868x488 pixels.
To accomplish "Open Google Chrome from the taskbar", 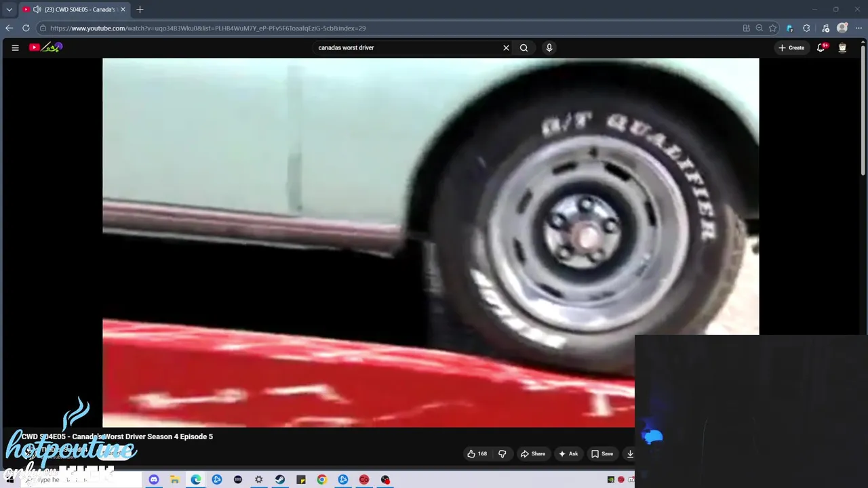I will click(x=321, y=479).
